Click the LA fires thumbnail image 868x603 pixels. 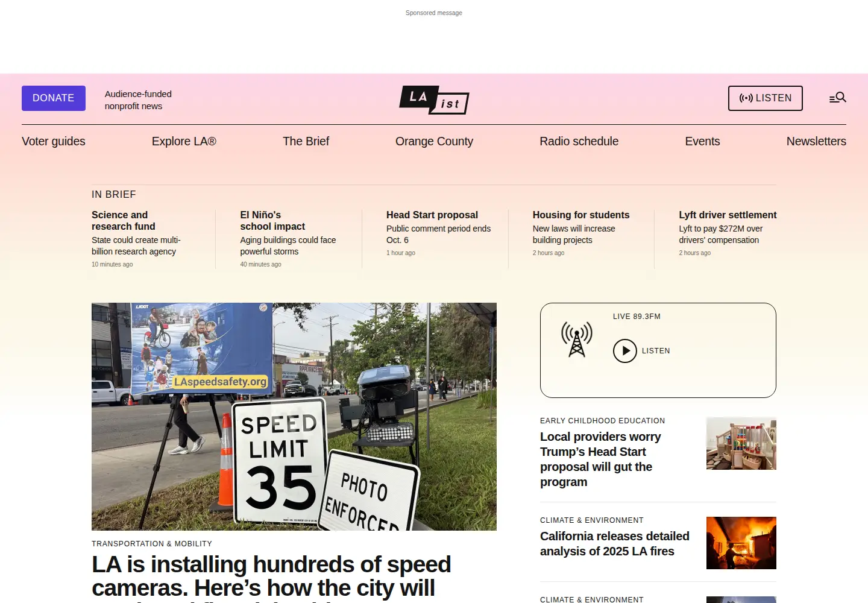point(741,543)
